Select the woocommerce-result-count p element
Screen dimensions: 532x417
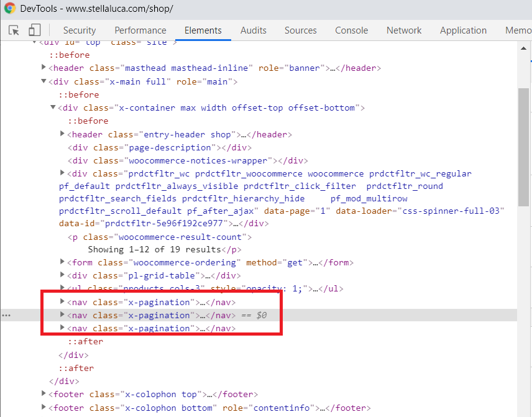click(x=160, y=237)
